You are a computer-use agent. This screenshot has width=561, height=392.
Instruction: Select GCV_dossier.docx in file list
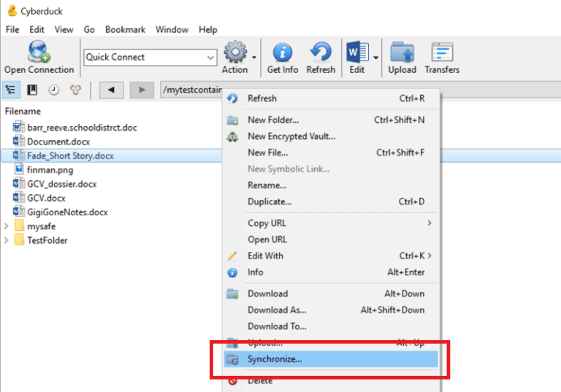coord(62,184)
